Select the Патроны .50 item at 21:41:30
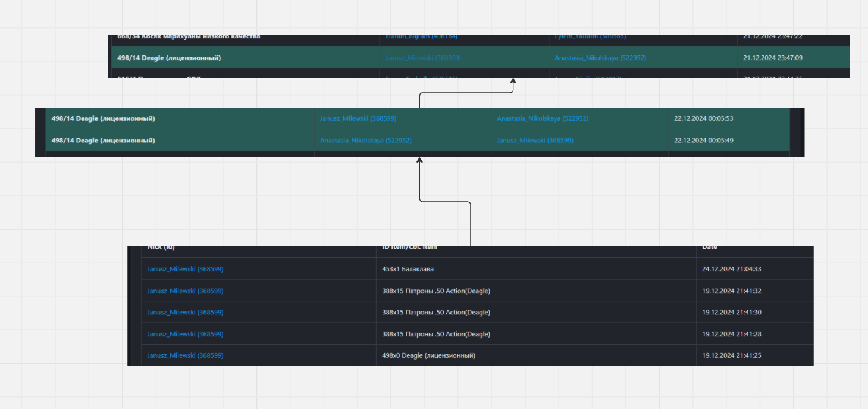The image size is (868, 409). tap(435, 313)
